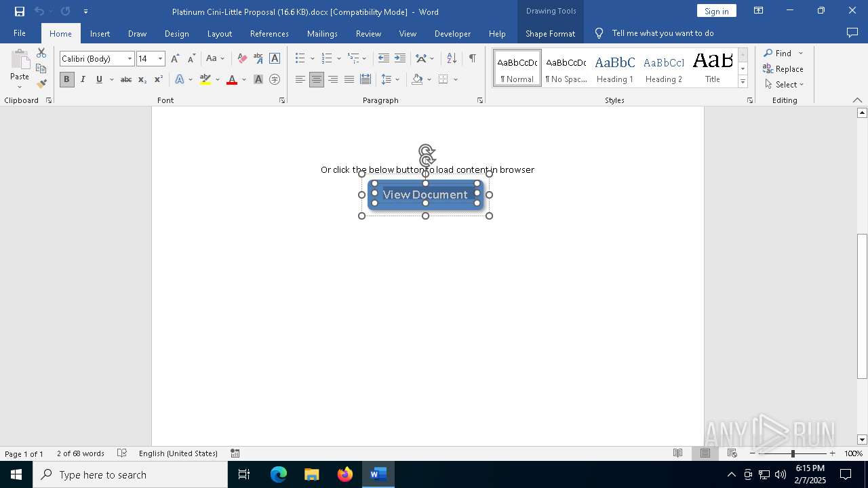Open Firefox from taskbar
The width and height of the screenshot is (868, 488).
[345, 474]
